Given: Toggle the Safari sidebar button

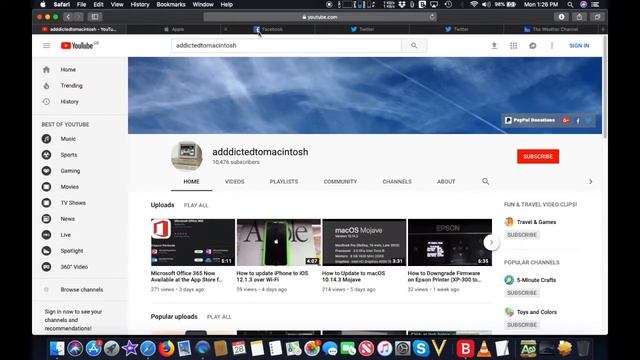Looking at the screenshot, I should 95,17.
